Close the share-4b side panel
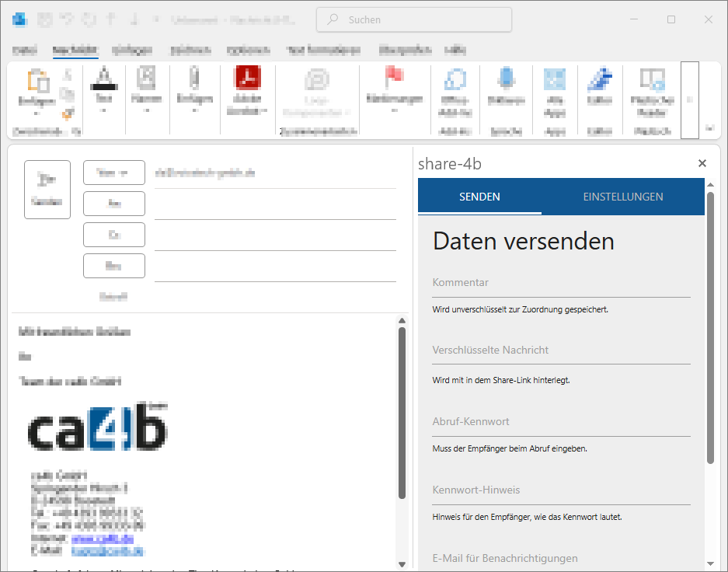This screenshot has width=728, height=572. tap(702, 163)
